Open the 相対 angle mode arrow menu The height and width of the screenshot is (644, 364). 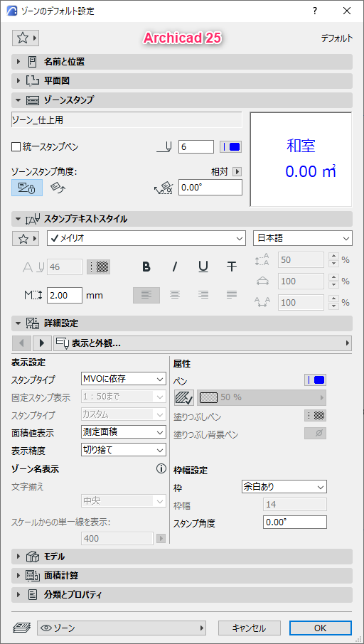pyautogui.click(x=237, y=172)
